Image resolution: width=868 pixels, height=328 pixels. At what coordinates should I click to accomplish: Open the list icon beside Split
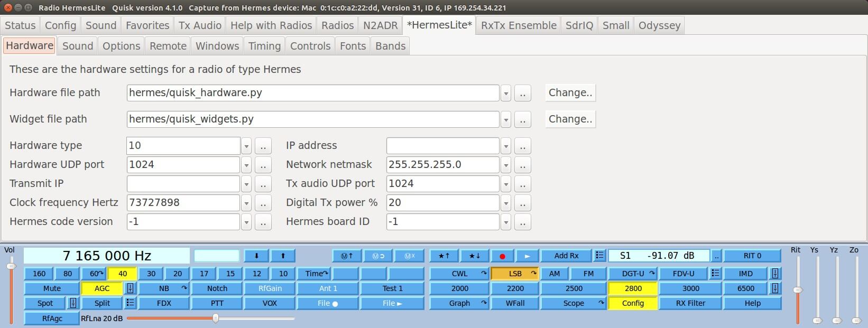[130, 303]
